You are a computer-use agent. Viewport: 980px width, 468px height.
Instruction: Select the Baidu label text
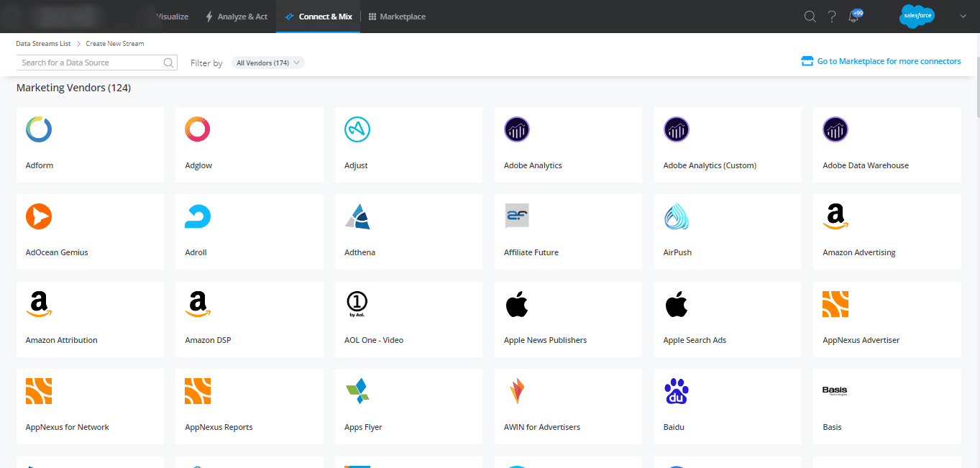[674, 427]
